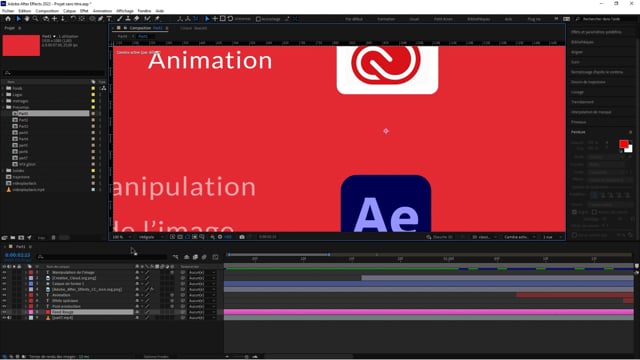The height and width of the screenshot is (360, 640).
Task: Select the Roto Brush tool
Action: pos(147,19)
